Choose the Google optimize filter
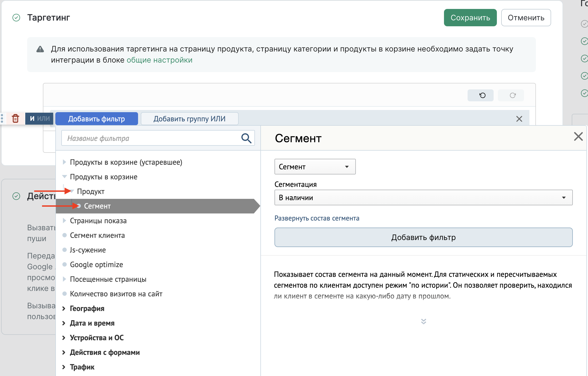This screenshot has width=588, height=376. (97, 264)
